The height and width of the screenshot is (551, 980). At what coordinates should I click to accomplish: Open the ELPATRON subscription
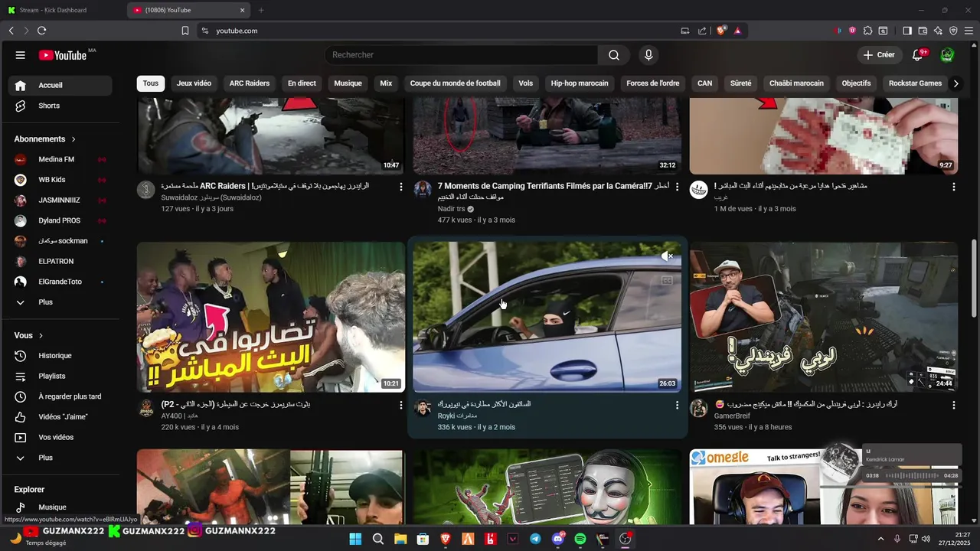[x=60, y=261]
